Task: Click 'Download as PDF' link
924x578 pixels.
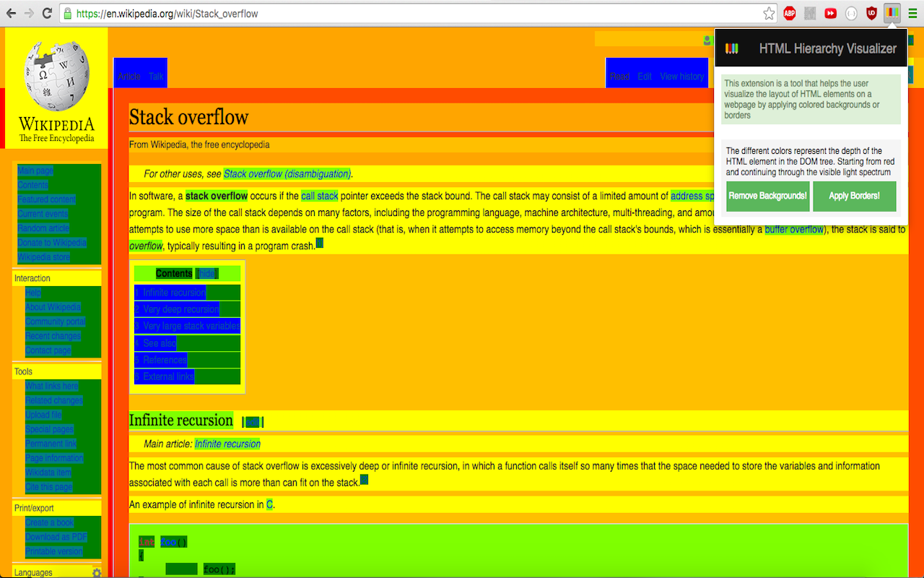Action: click(x=56, y=537)
